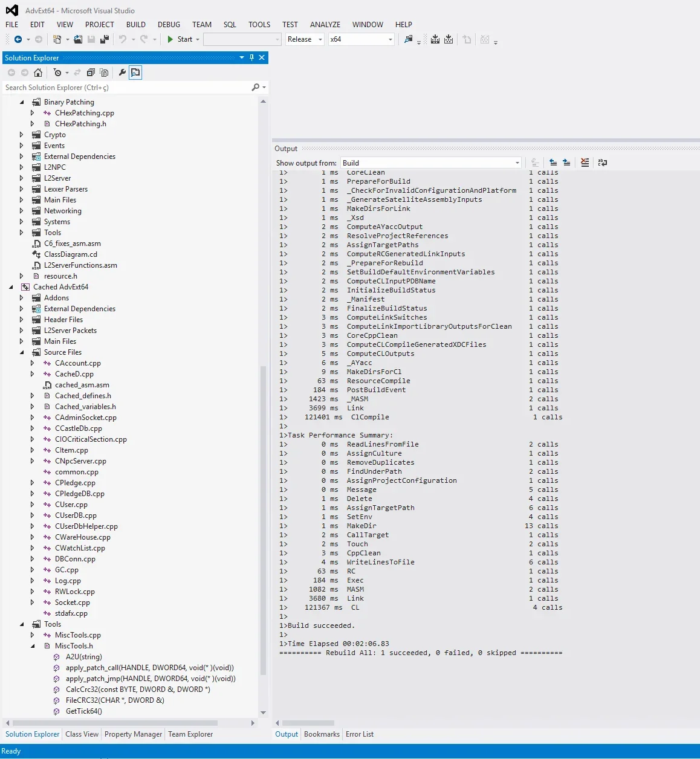The image size is (700, 759).
Task: Collapse the Source Files folder
Action: coord(22,352)
